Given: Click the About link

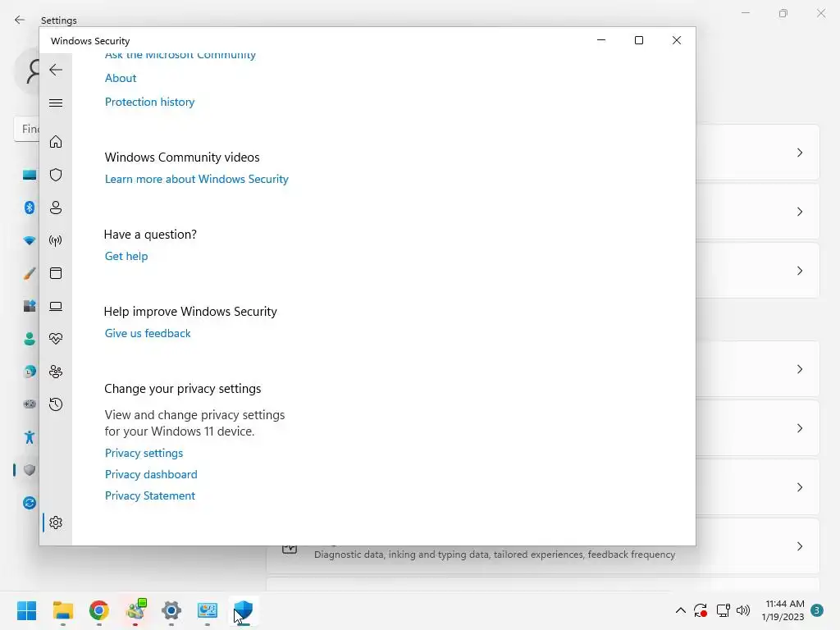Looking at the screenshot, I should click(121, 78).
